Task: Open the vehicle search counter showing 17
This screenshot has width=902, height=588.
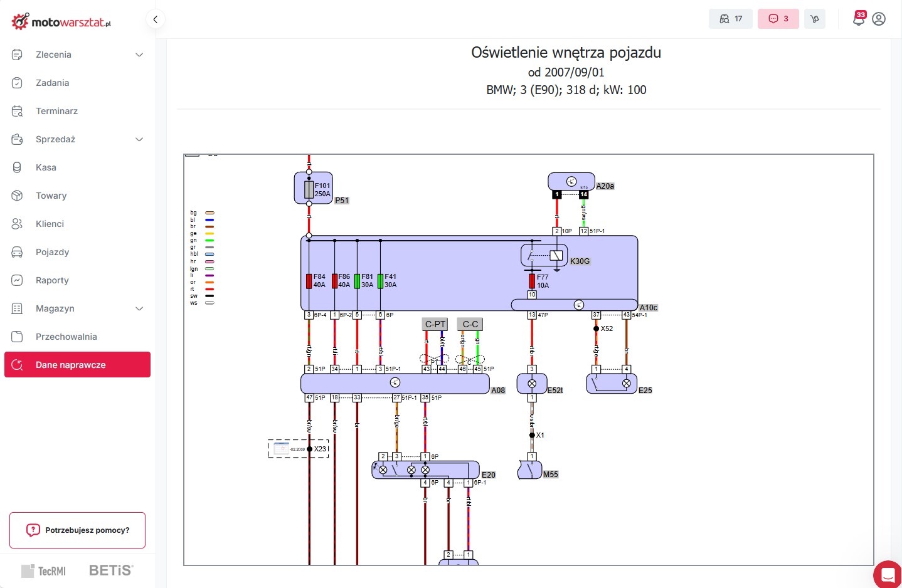Action: pos(730,19)
